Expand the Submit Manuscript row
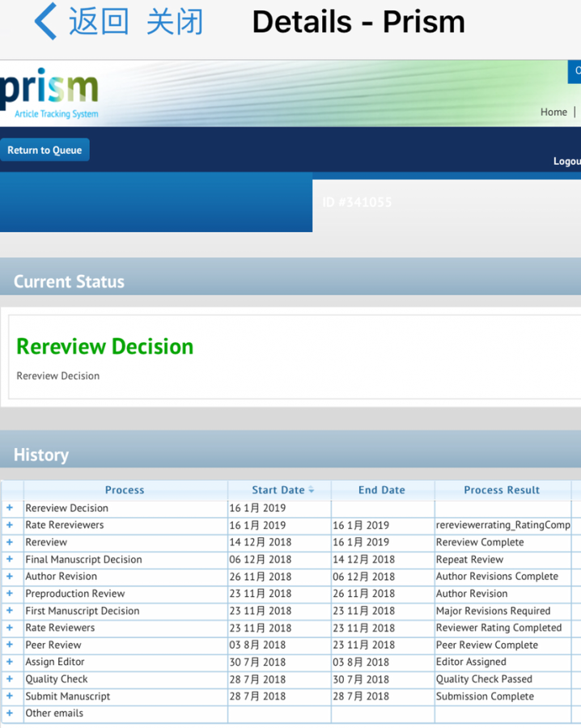This screenshot has width=581, height=728. [x=10, y=696]
